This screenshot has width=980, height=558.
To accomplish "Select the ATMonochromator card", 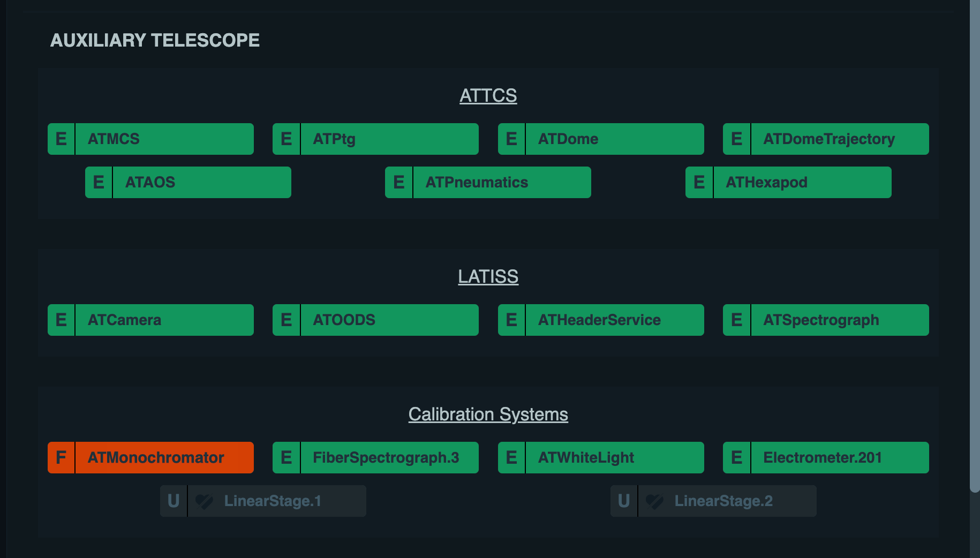I will [x=165, y=457].
